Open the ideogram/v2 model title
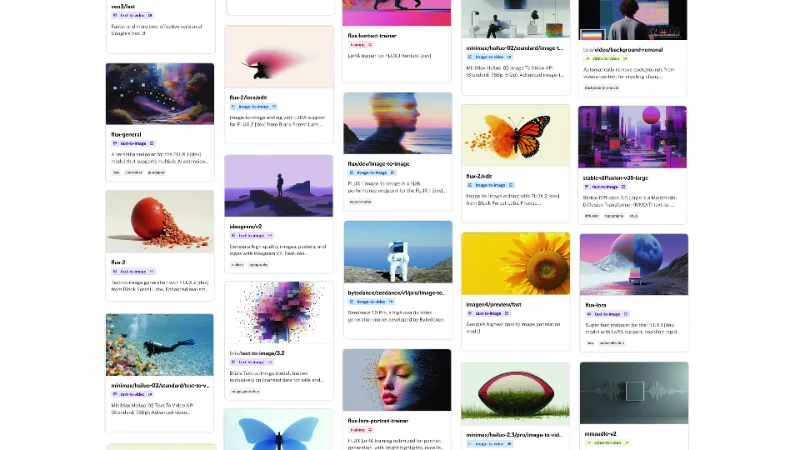800x450 pixels. click(246, 227)
